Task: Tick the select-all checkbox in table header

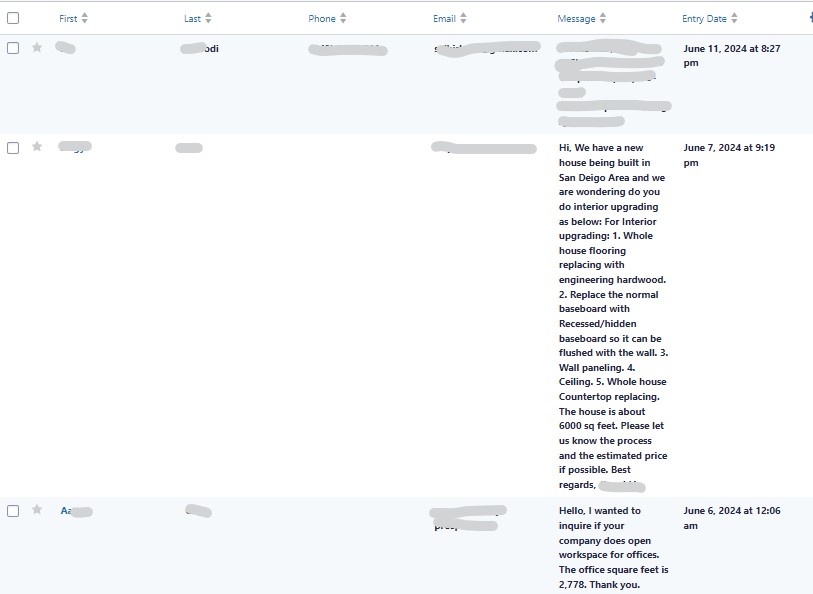Action: [x=13, y=18]
